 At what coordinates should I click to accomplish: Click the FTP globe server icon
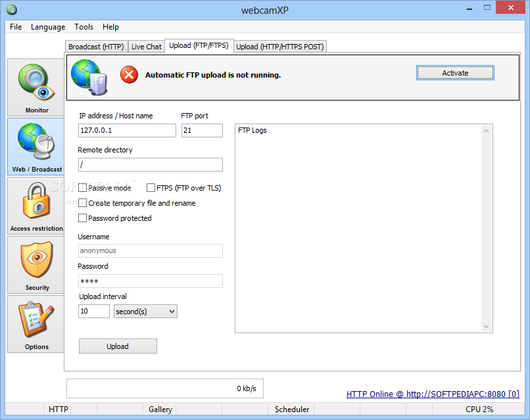pos(89,77)
